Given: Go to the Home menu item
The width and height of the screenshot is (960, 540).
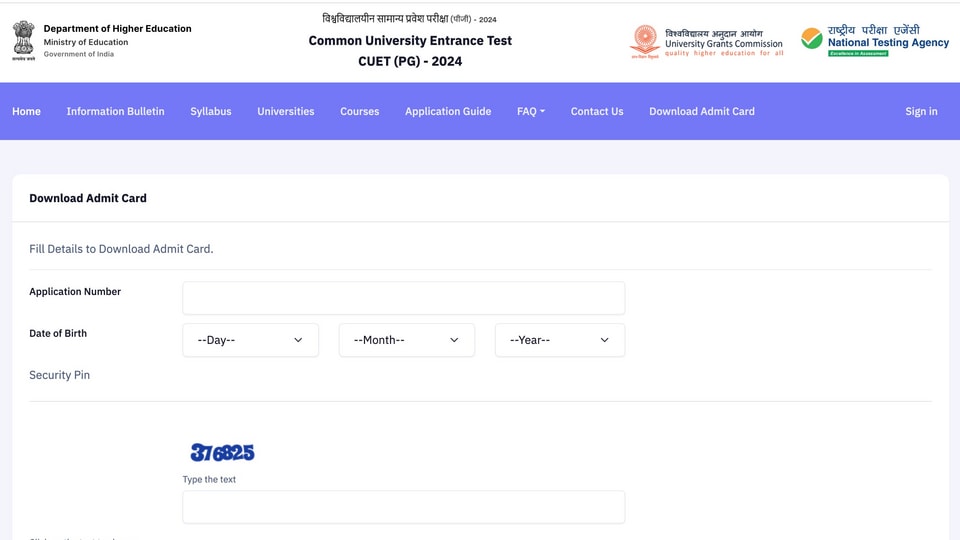Looking at the screenshot, I should [26, 111].
